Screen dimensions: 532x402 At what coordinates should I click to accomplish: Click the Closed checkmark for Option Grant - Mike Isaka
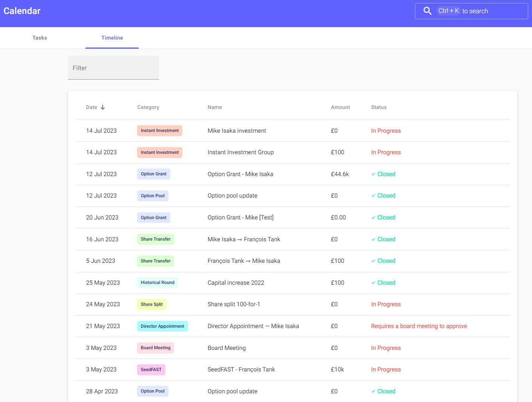[x=373, y=174]
